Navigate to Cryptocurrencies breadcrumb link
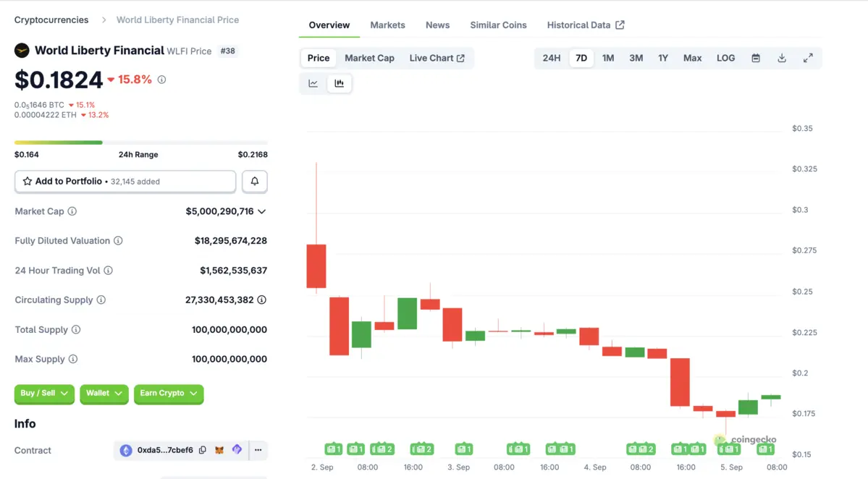868x479 pixels. tap(51, 20)
